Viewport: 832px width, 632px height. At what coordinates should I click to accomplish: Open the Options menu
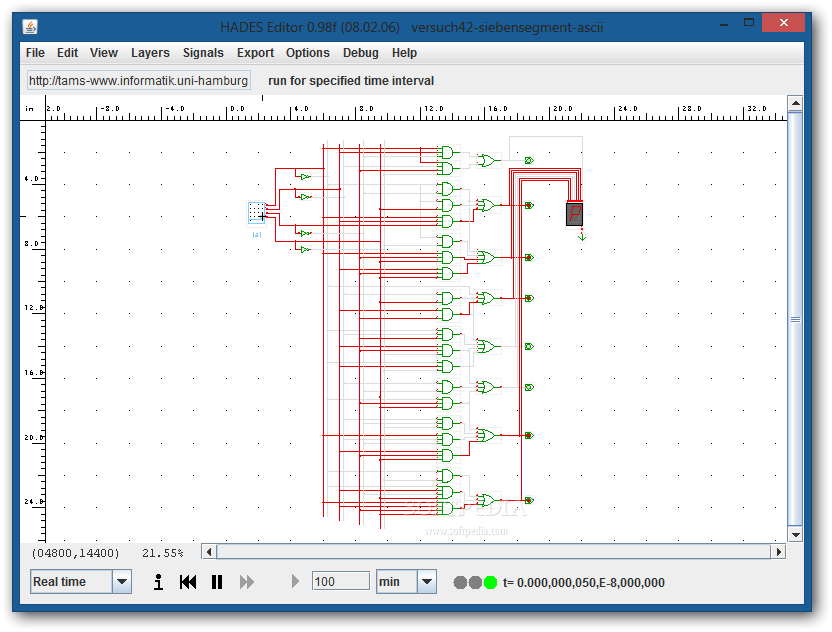(x=308, y=53)
